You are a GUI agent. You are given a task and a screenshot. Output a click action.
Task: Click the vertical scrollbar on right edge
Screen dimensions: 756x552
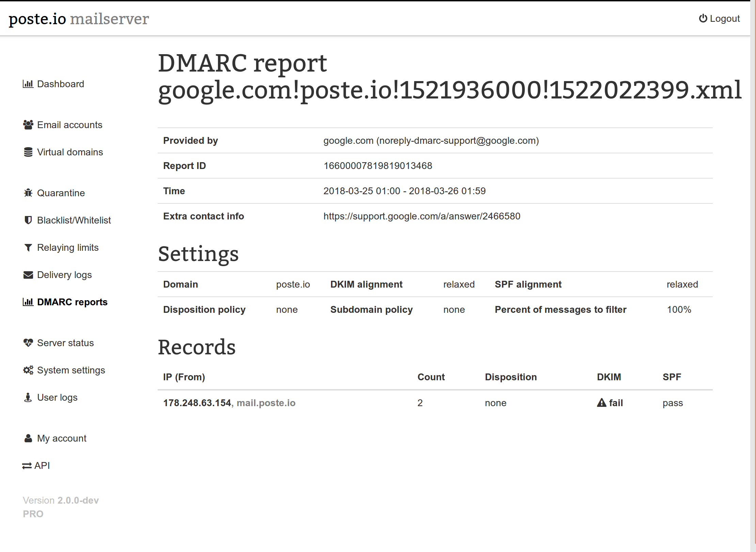coord(753,273)
